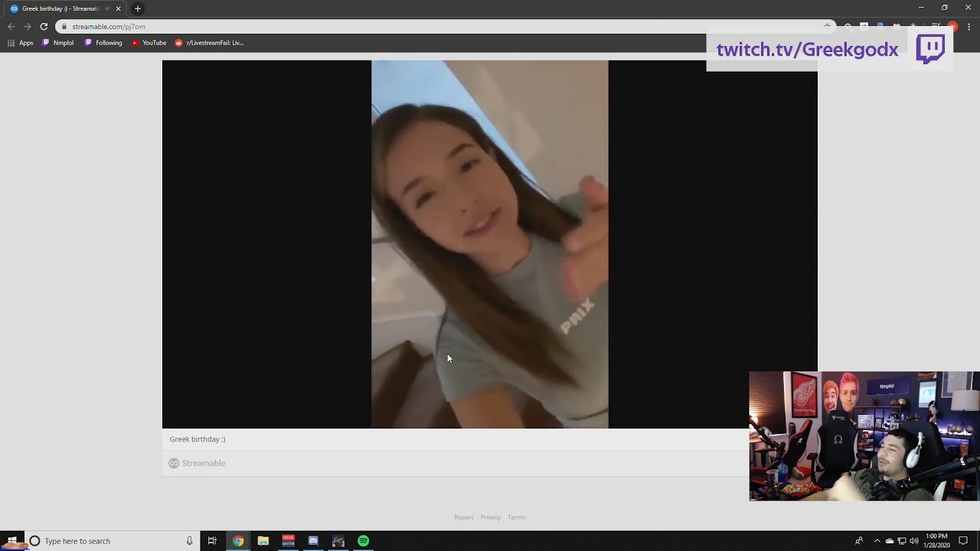Open the Report link in footer
The image size is (980, 551).
[464, 517]
